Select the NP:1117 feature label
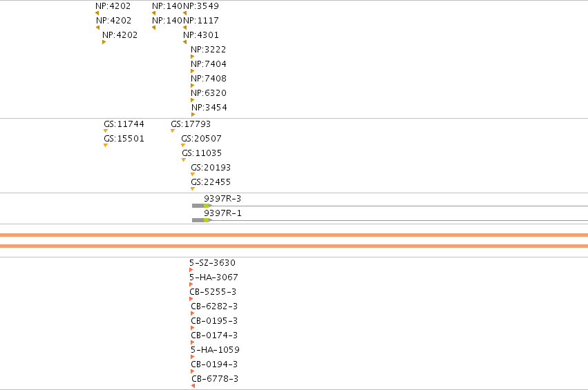 201,21
